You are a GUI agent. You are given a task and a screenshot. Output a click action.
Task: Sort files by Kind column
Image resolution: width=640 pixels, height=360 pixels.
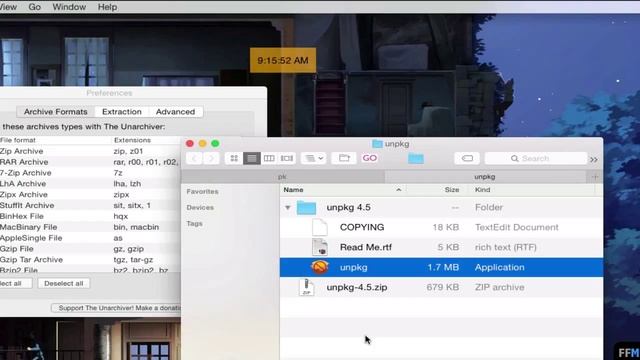(482, 190)
